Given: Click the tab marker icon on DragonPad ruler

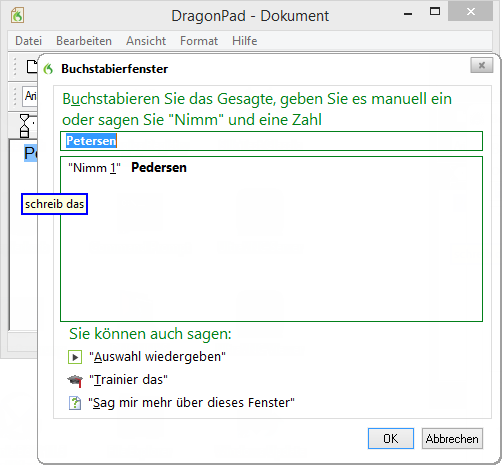Looking at the screenshot, I should (x=25, y=126).
